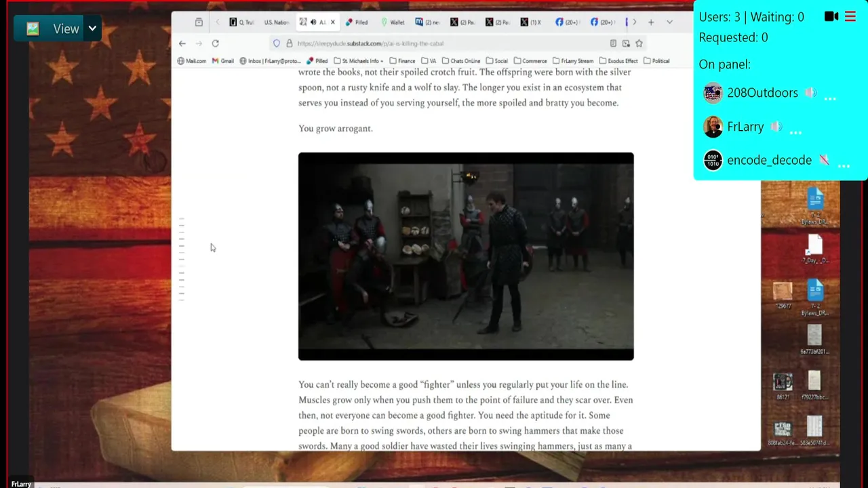Click the shield tracking protection icon

(x=277, y=43)
